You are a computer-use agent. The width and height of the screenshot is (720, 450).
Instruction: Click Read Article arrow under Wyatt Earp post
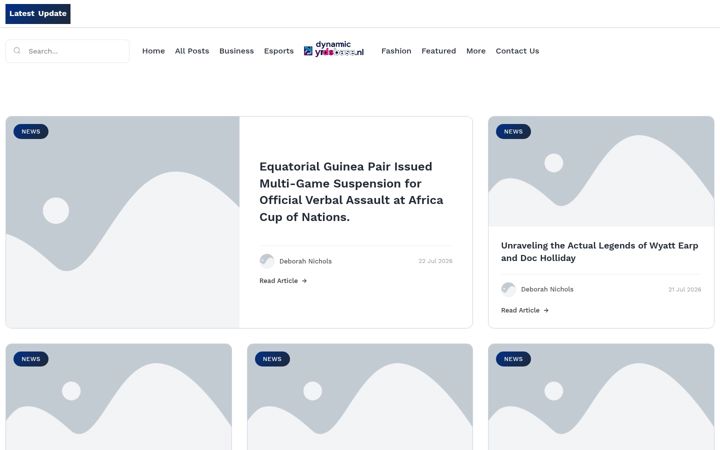coord(546,310)
